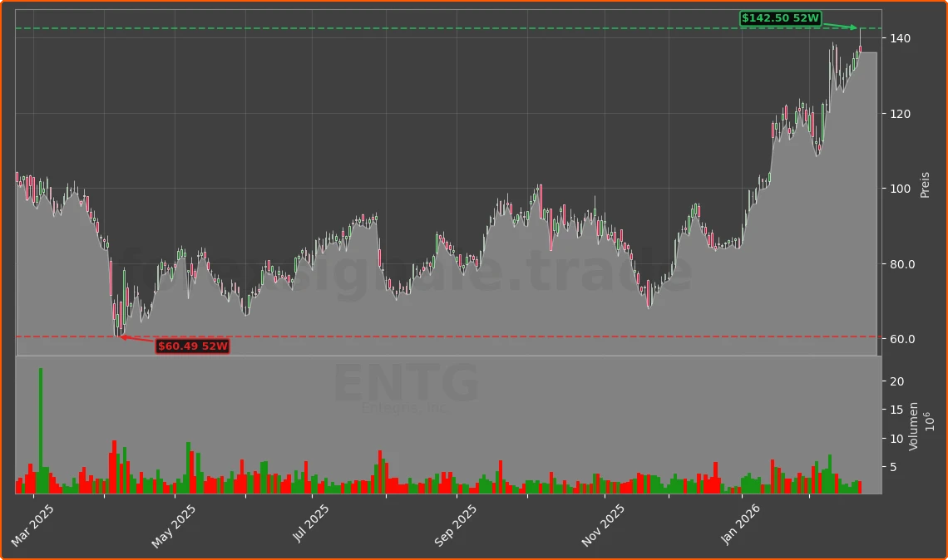This screenshot has width=948, height=560.
Task: Click the green $142.50 52W high label
Action: tap(780, 17)
